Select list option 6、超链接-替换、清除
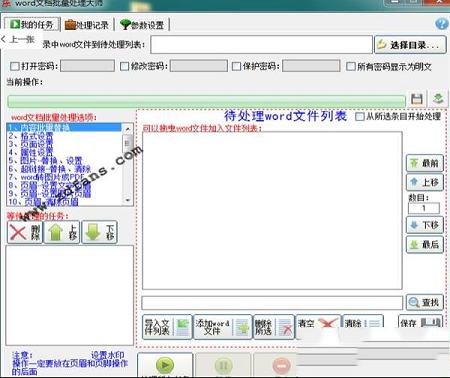The image size is (450, 378). tap(64, 169)
